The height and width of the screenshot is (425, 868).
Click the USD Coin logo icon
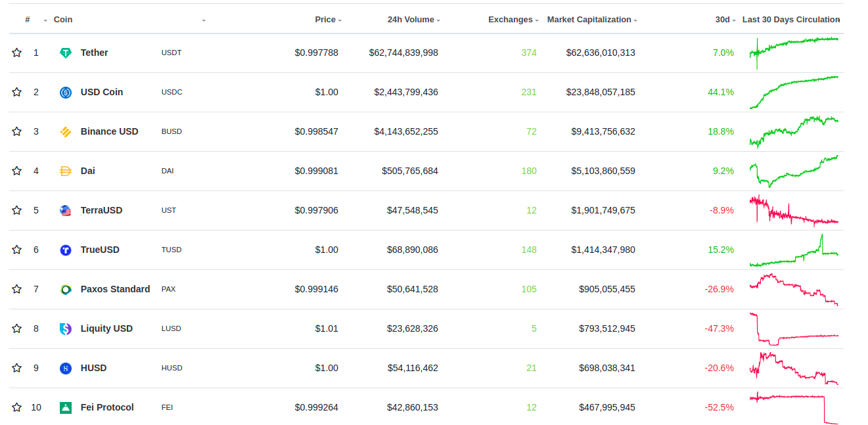(66, 92)
